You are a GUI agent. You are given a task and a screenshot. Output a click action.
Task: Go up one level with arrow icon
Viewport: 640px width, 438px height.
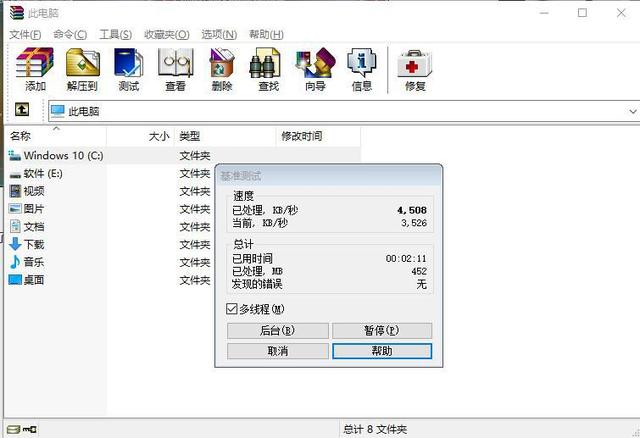click(x=22, y=109)
